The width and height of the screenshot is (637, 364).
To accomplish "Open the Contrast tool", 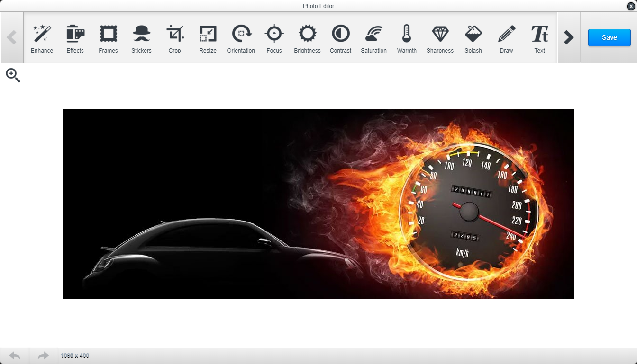I will click(340, 38).
